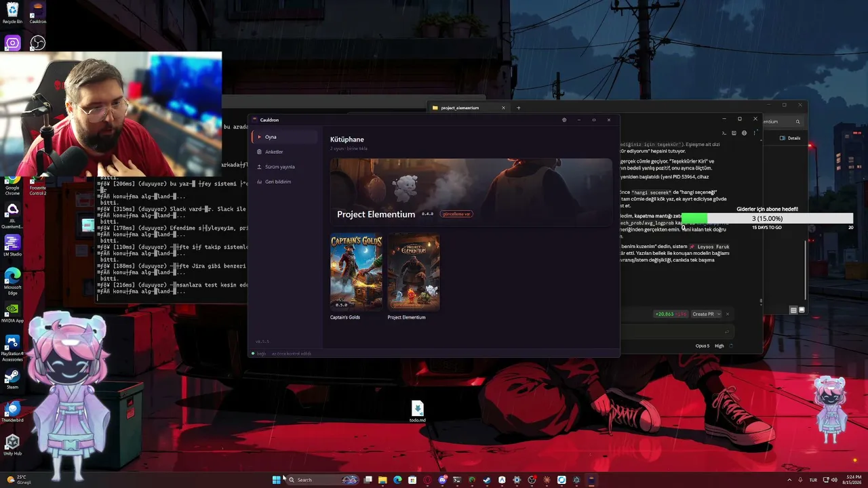
Task: Click the Create PR button
Action: (x=703, y=314)
